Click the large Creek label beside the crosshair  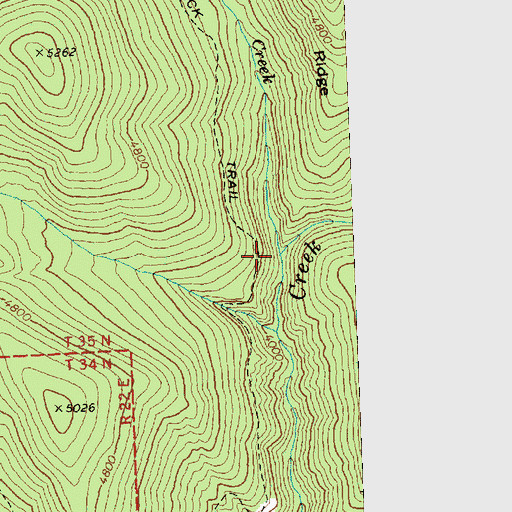coord(305,270)
